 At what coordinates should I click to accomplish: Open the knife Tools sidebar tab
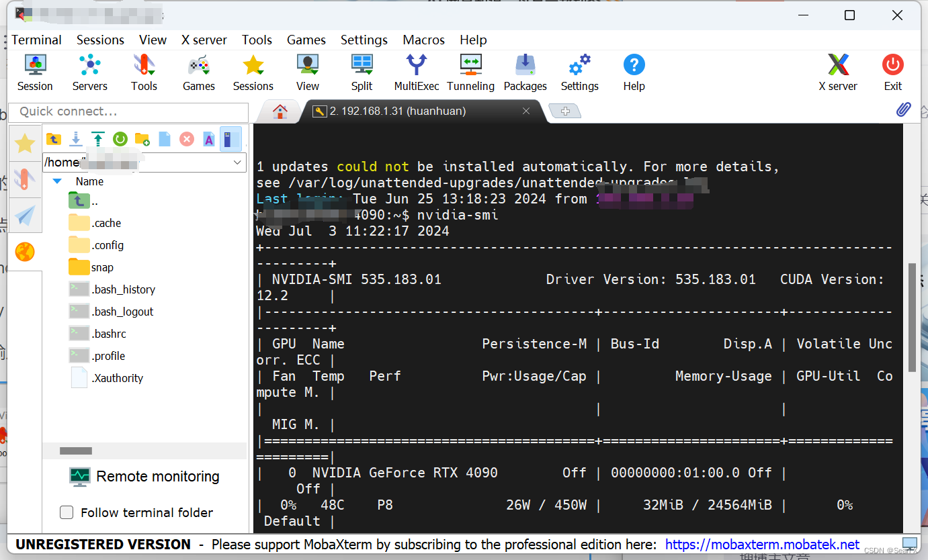(x=25, y=179)
